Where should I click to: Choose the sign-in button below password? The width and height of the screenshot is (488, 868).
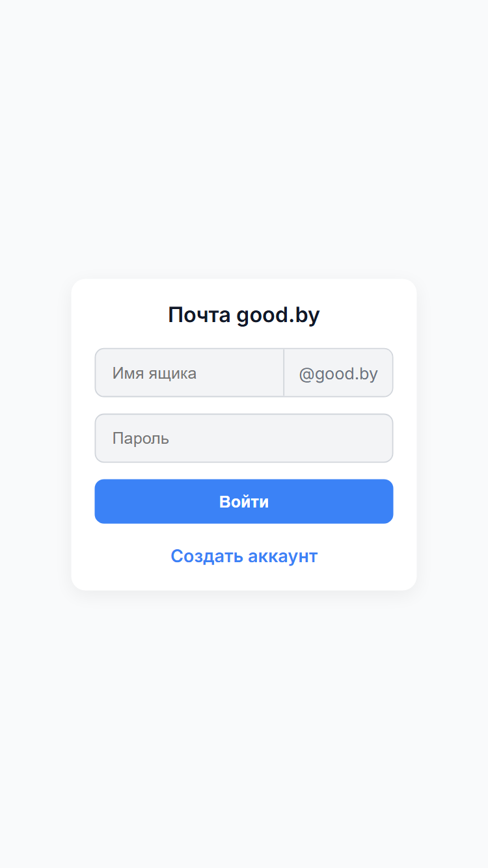[x=244, y=502]
